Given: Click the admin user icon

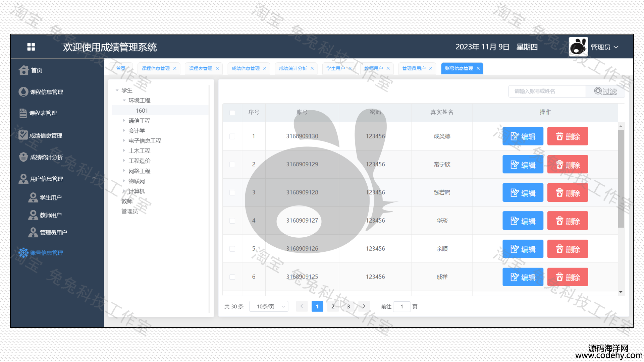Looking at the screenshot, I should [33, 232].
